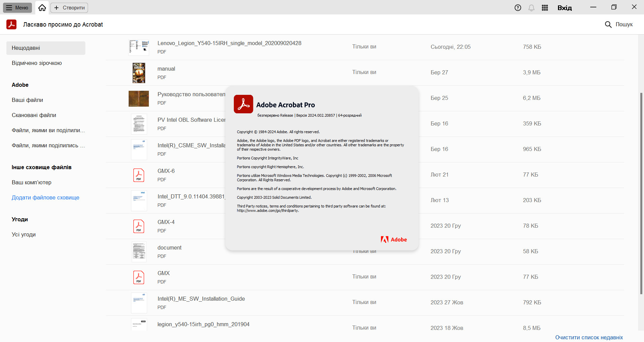Click the 3,9 МБ size cell
Viewport: 644px width, 342px height.
(x=531, y=73)
